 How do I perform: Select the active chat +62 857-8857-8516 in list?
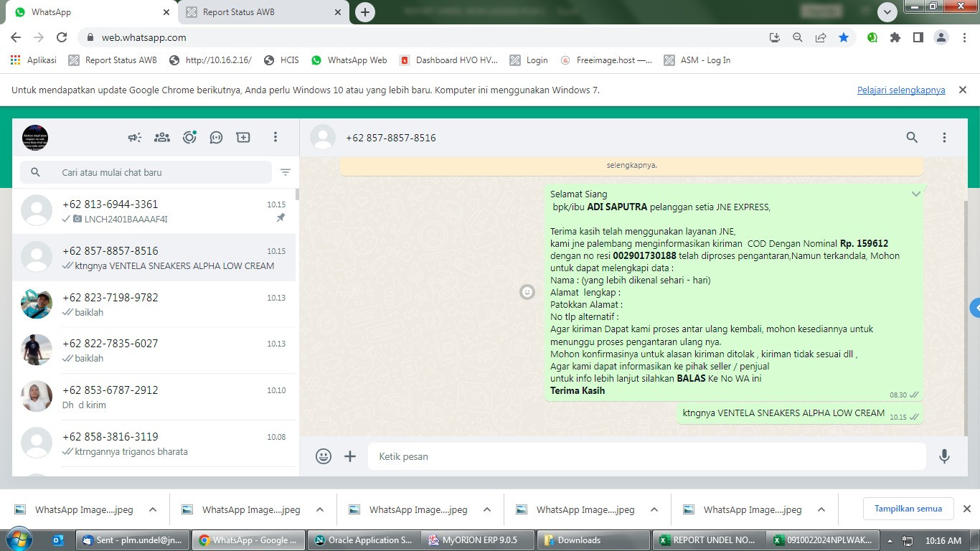click(x=154, y=258)
